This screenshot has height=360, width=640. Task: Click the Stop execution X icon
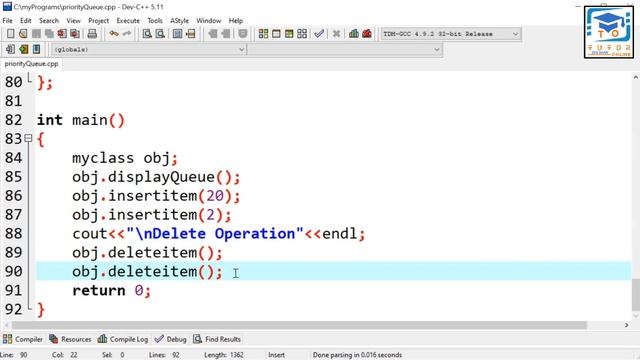pyautogui.click(x=336, y=34)
